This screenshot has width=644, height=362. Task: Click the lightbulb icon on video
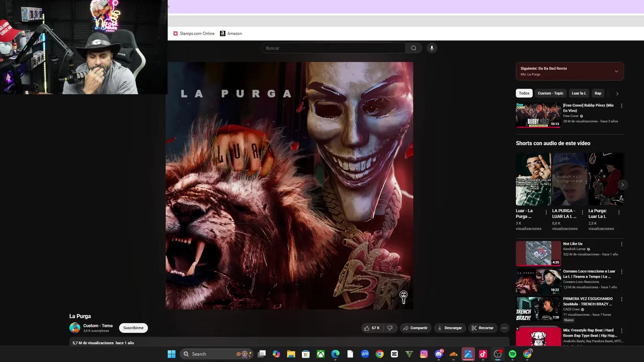click(403, 297)
